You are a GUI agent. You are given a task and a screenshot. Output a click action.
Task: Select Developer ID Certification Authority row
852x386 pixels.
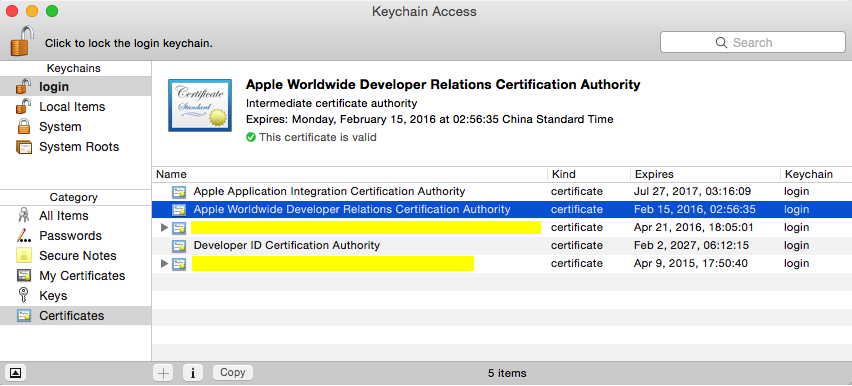click(502, 245)
